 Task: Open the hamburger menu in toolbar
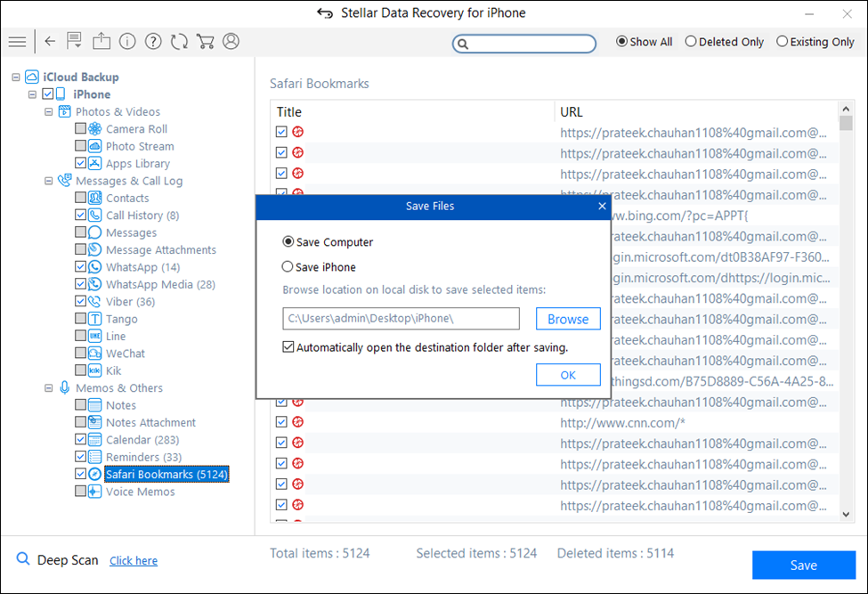[17, 42]
